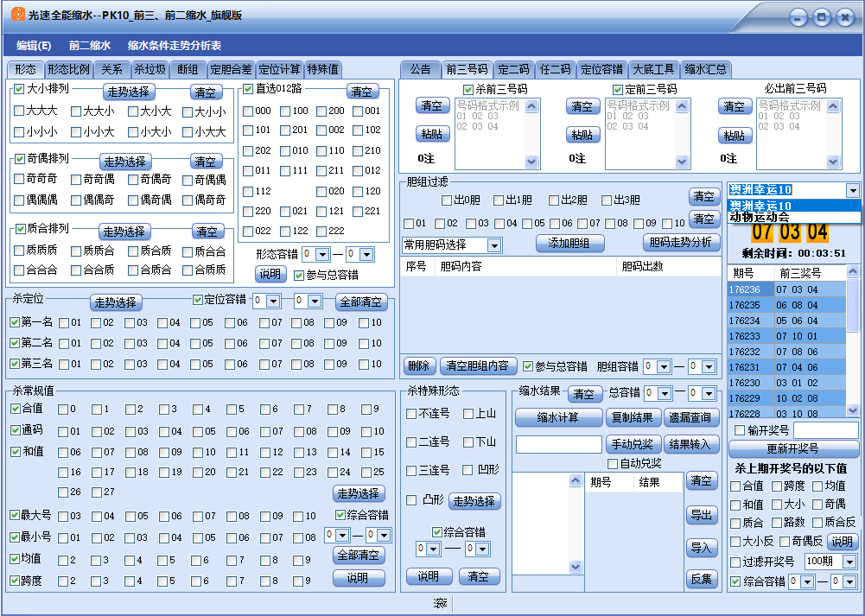This screenshot has height=616, width=865.
Task: Click input field beside 手动兑奖 button
Action: click(x=558, y=445)
